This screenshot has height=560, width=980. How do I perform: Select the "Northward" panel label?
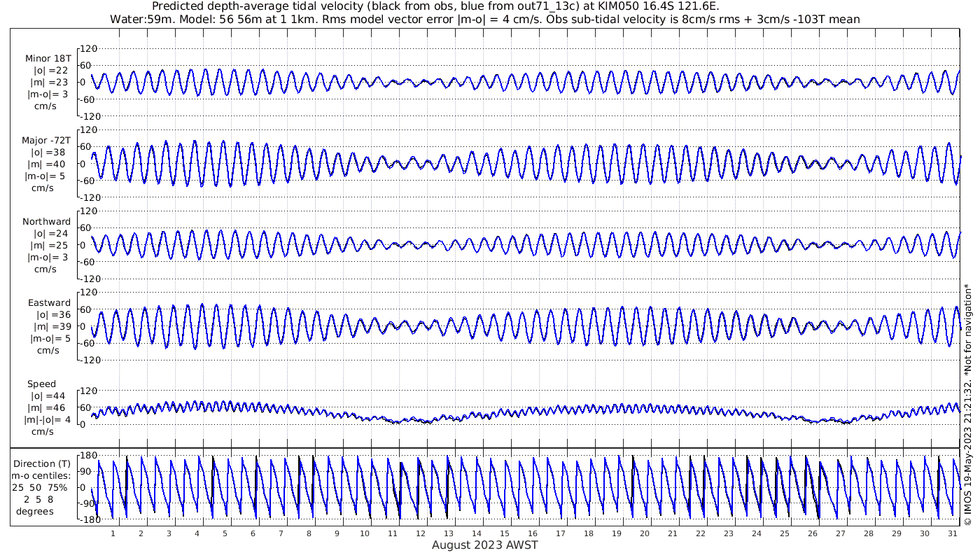click(x=46, y=221)
